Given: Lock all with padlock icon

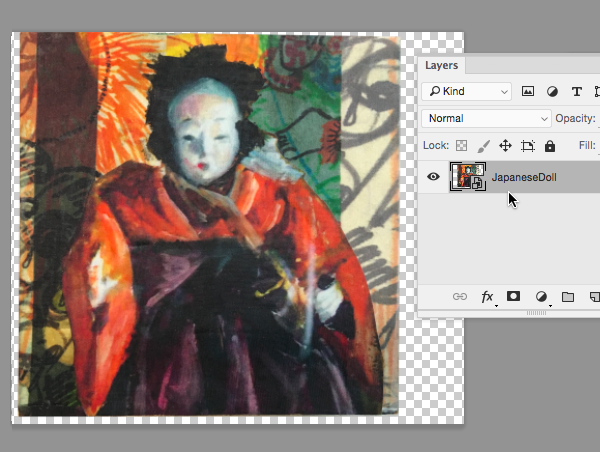Looking at the screenshot, I should click(550, 145).
